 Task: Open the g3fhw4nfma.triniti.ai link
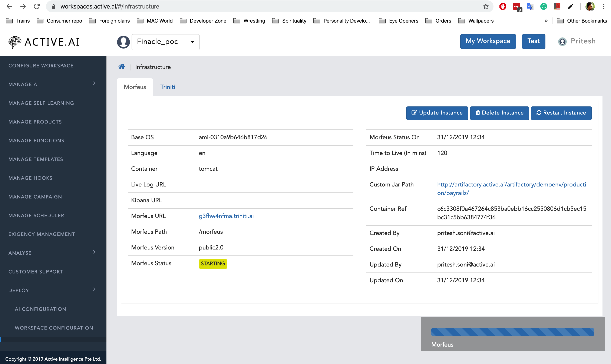coord(226,216)
